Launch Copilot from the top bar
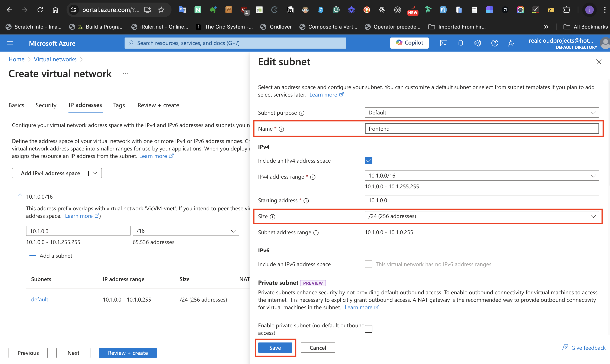This screenshot has width=610, height=364. coord(409,43)
